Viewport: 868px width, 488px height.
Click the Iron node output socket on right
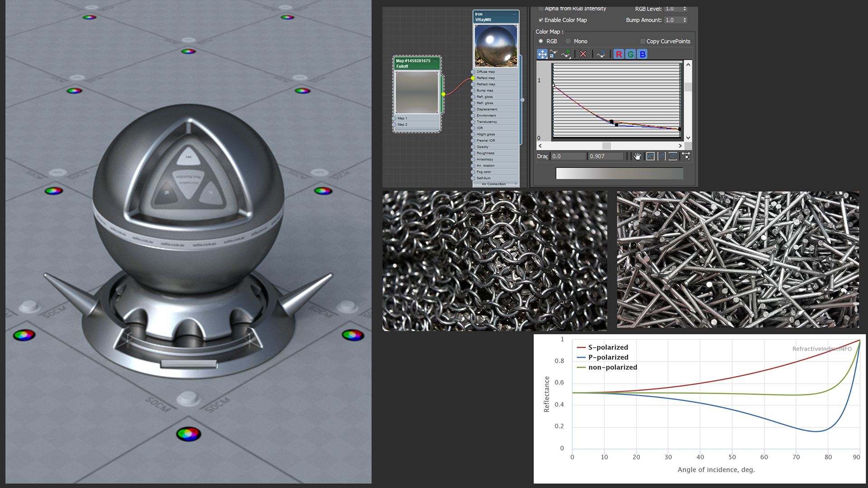click(522, 100)
